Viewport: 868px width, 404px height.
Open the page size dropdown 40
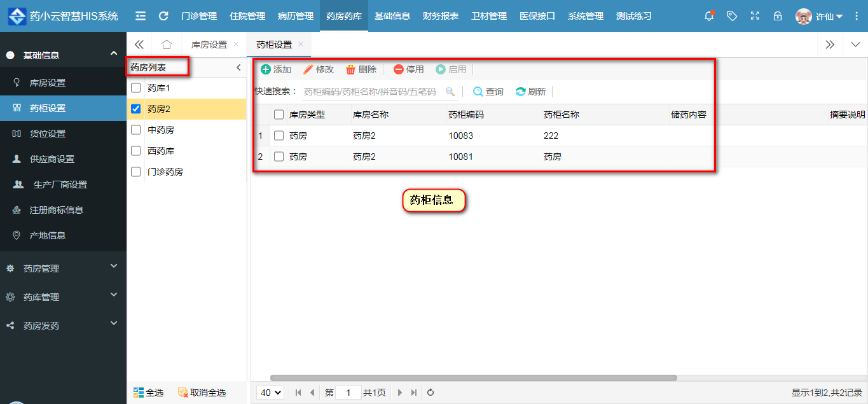click(x=270, y=393)
